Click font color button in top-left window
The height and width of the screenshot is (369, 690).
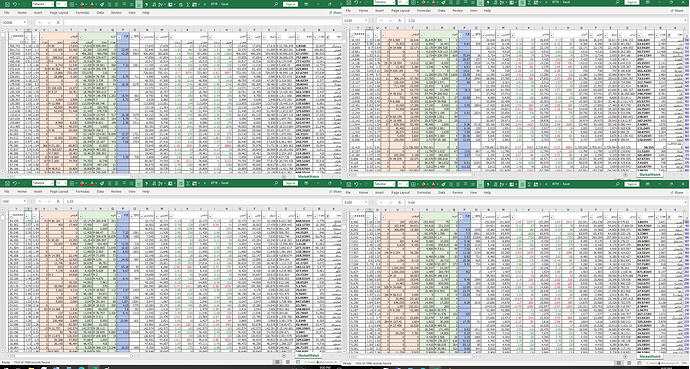92,4
